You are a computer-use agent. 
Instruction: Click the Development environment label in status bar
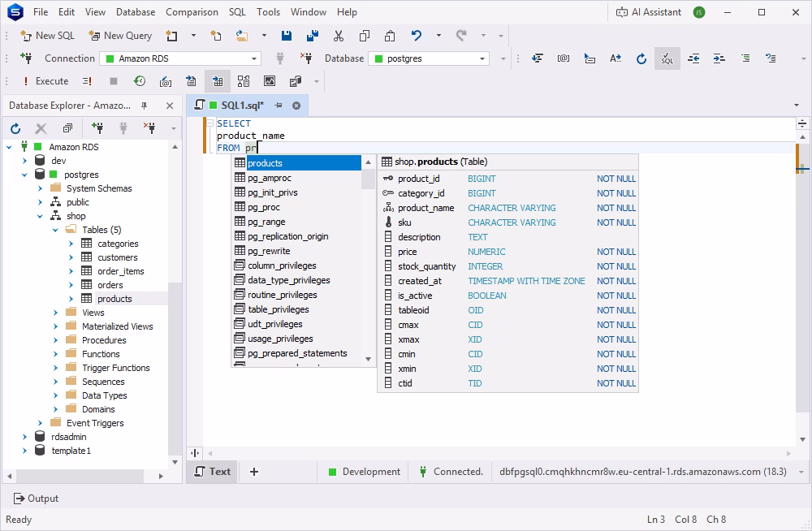coord(365,472)
